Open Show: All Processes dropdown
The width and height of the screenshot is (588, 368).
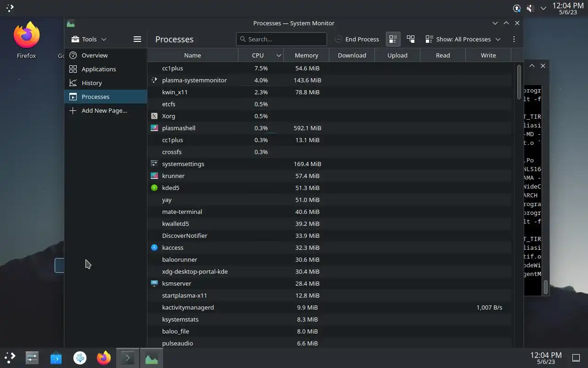[x=463, y=39]
